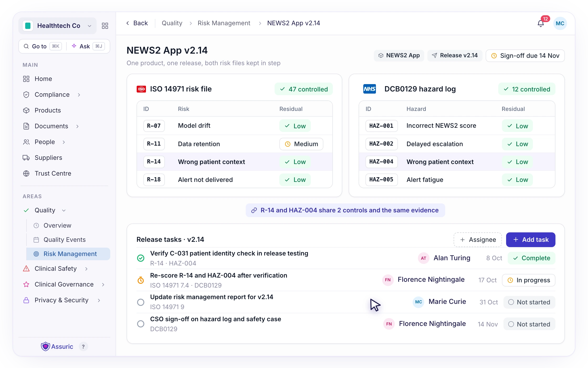
Task: Toggle the timer status circle for Re-score task
Action: [x=141, y=280]
